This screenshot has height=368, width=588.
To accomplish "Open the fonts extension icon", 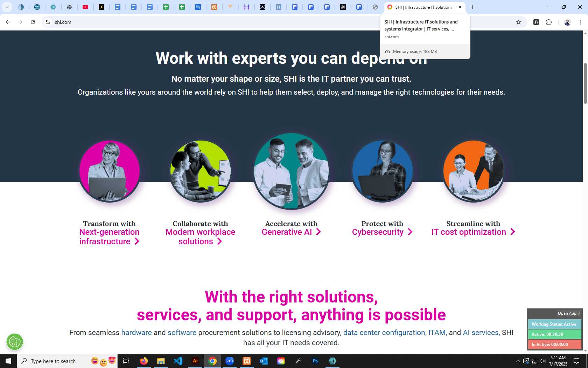I will click(x=536, y=22).
